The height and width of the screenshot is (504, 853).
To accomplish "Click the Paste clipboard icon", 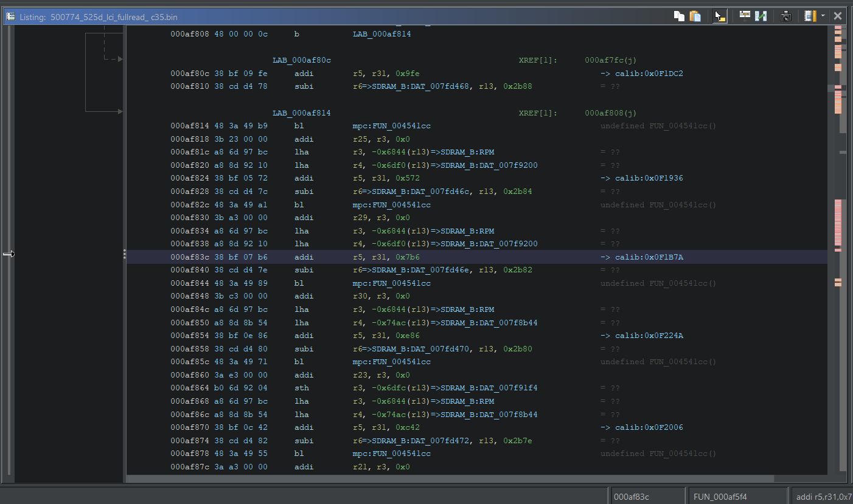I will coord(695,16).
